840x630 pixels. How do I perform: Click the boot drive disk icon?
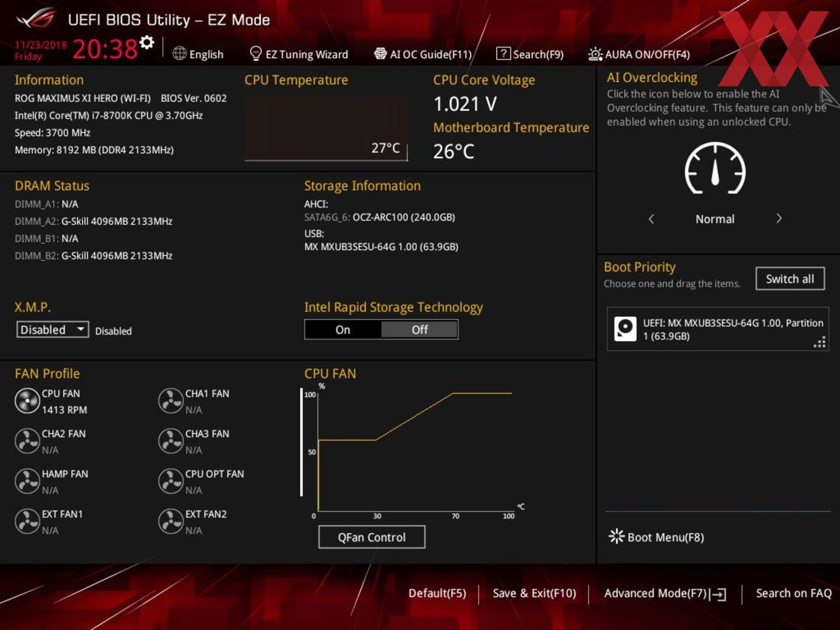625,329
